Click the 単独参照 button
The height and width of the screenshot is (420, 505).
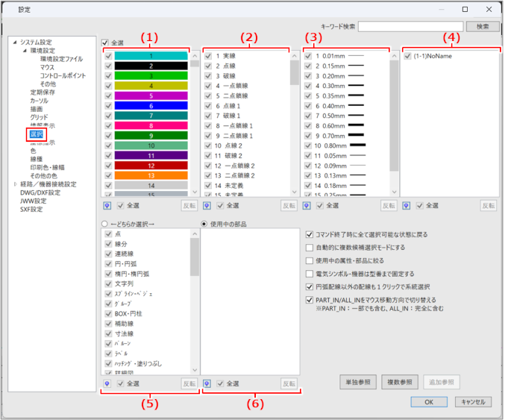[x=357, y=382]
